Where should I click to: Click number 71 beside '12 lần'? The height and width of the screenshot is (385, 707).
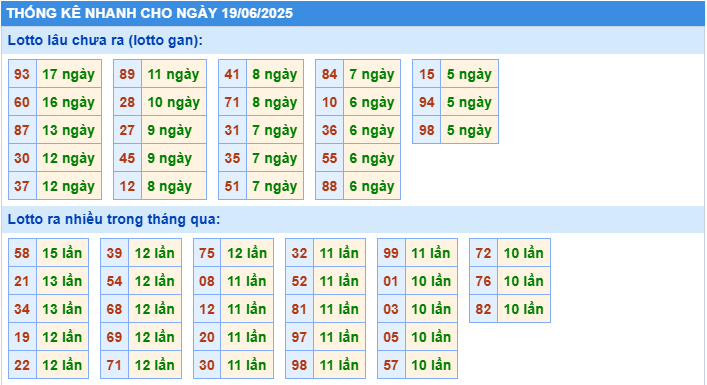point(115,365)
